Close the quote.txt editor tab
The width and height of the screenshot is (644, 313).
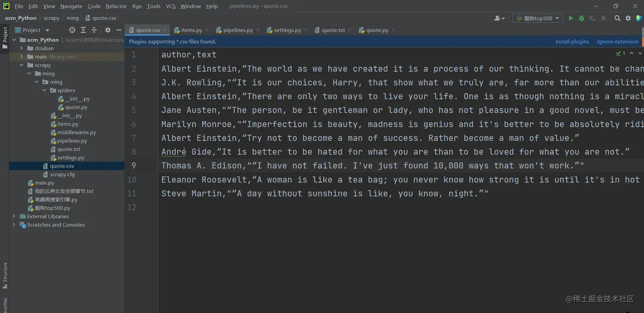(x=350, y=30)
